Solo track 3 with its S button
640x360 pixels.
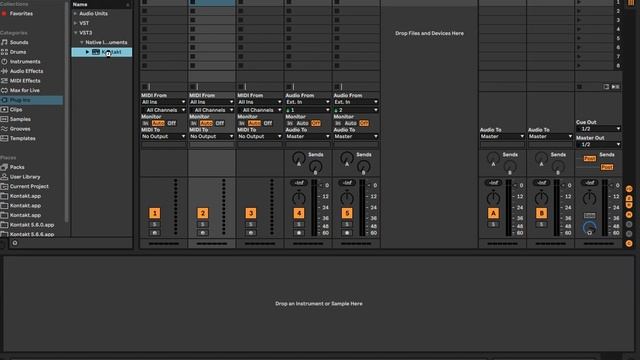pyautogui.click(x=251, y=224)
